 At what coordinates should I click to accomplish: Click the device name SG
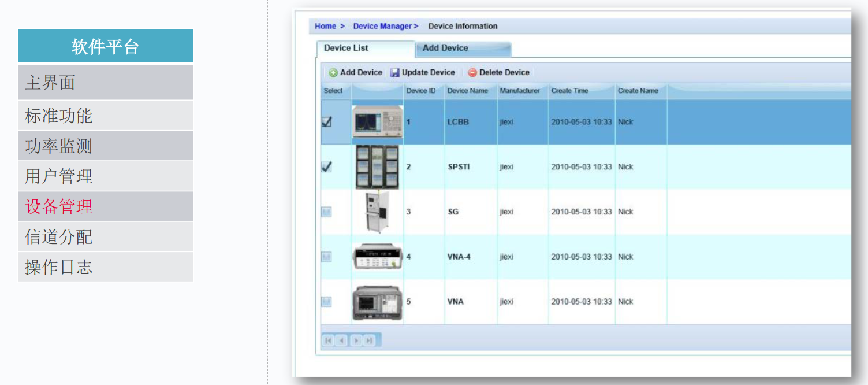pyautogui.click(x=453, y=212)
